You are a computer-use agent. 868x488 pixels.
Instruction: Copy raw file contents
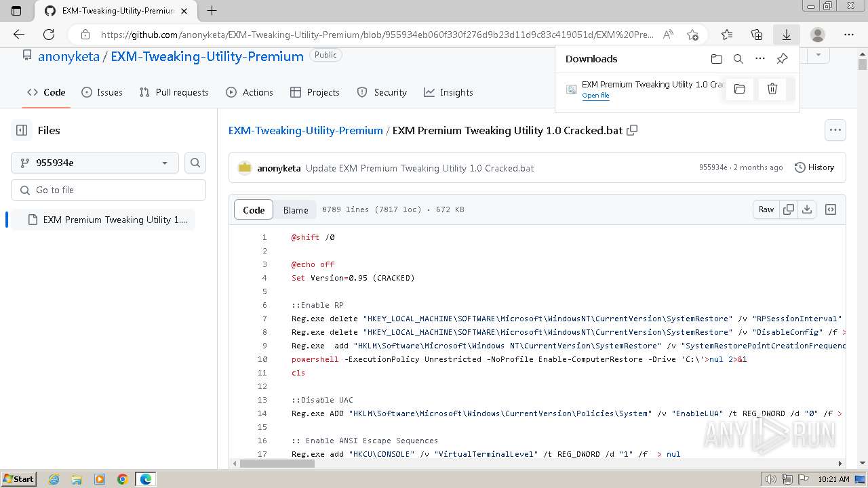(788, 209)
